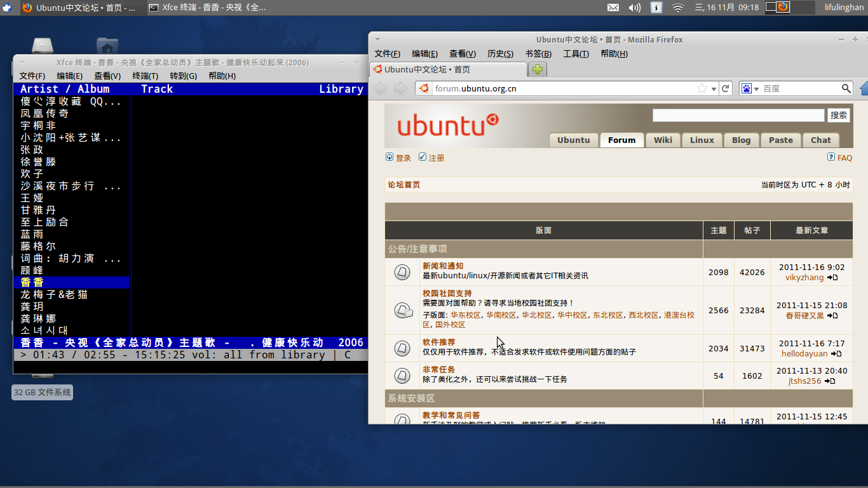
Task: Open the 新闻和通知 forum link
Action: tap(443, 266)
